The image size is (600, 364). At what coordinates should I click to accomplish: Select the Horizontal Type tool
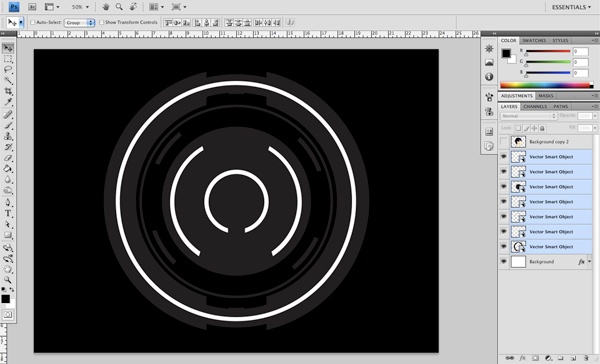tap(8, 214)
